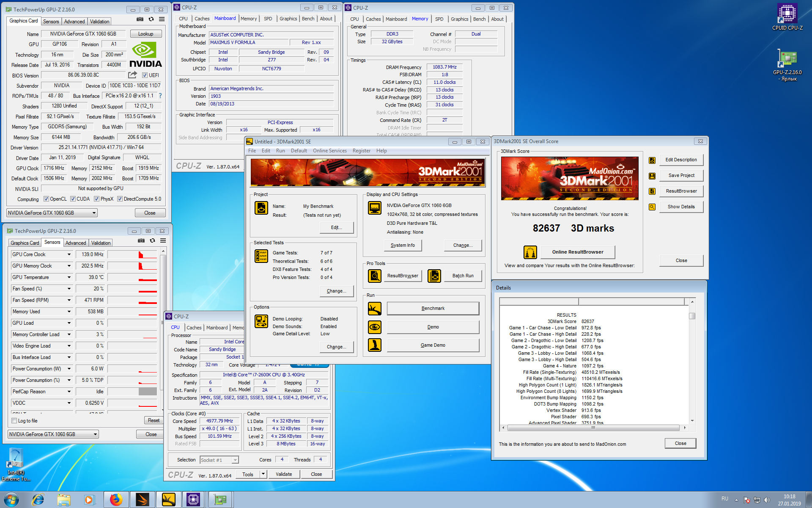Open GPU-Z.2.16.0 desktop shortcut
The height and width of the screenshot is (508, 812).
[787, 66]
